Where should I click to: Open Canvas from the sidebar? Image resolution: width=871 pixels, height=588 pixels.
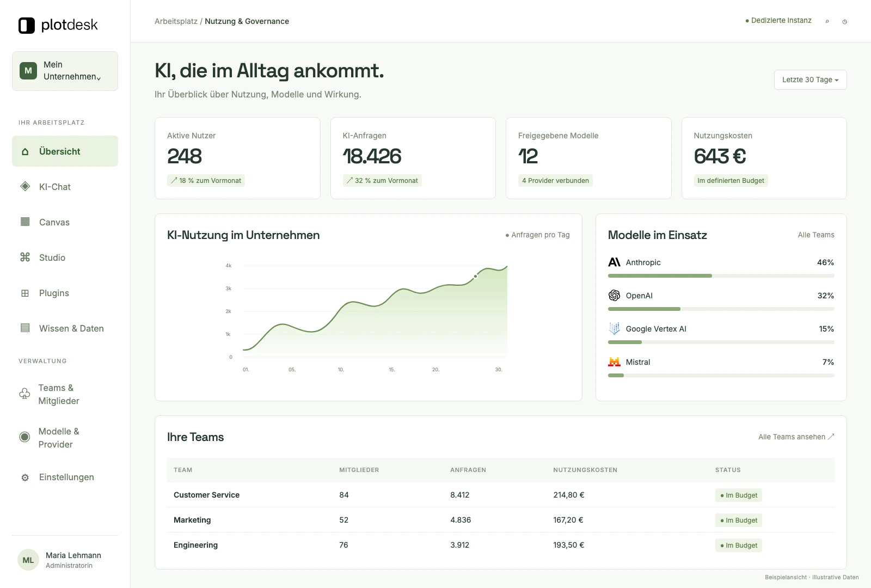[65, 222]
